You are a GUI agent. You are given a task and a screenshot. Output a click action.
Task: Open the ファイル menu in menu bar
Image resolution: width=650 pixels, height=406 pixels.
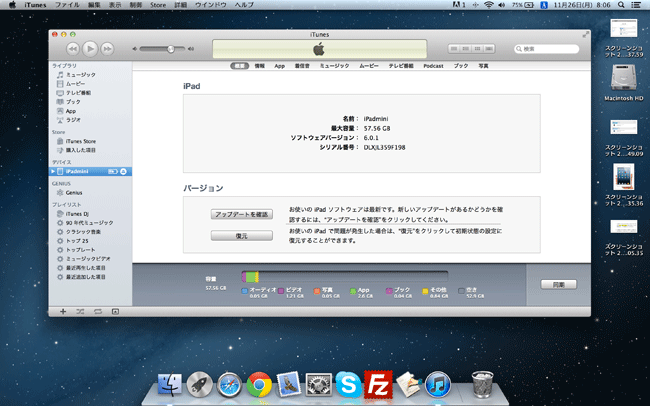pyautogui.click(x=67, y=5)
